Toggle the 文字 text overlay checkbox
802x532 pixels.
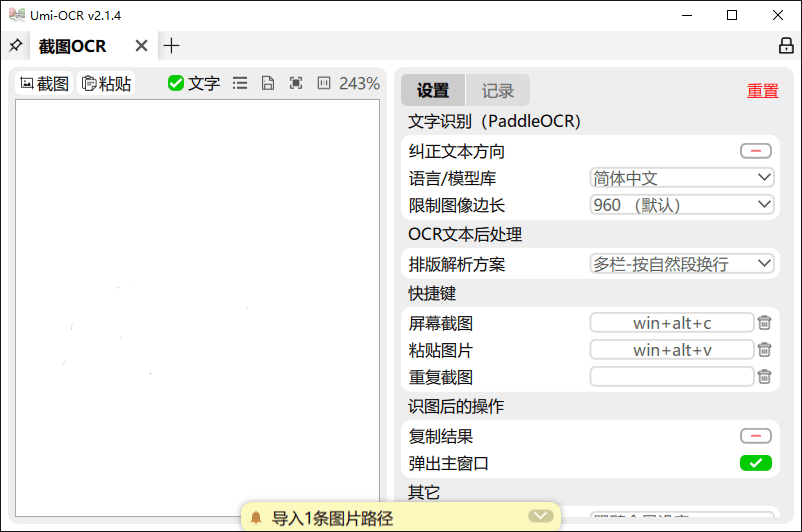(x=194, y=83)
